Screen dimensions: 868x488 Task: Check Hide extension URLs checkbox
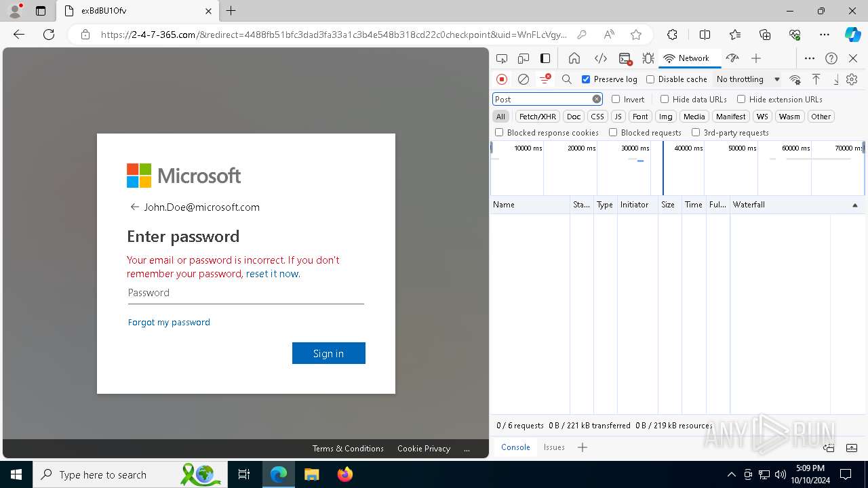[741, 99]
